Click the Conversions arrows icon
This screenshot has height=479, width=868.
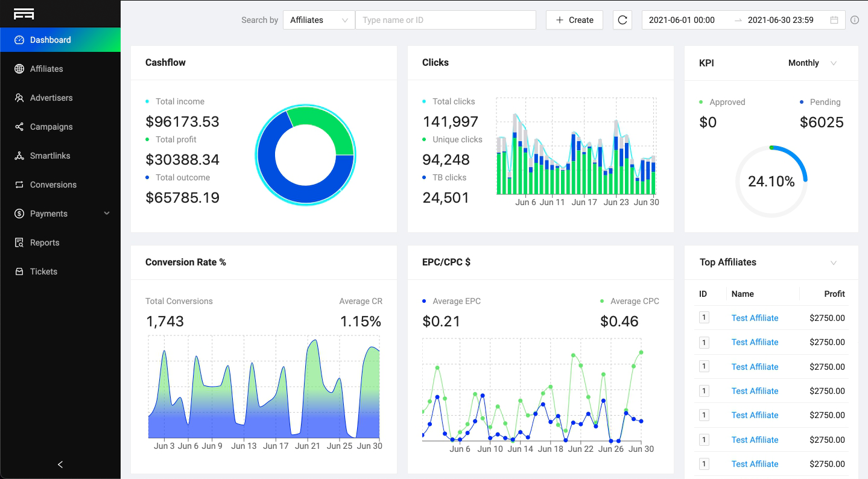19,185
